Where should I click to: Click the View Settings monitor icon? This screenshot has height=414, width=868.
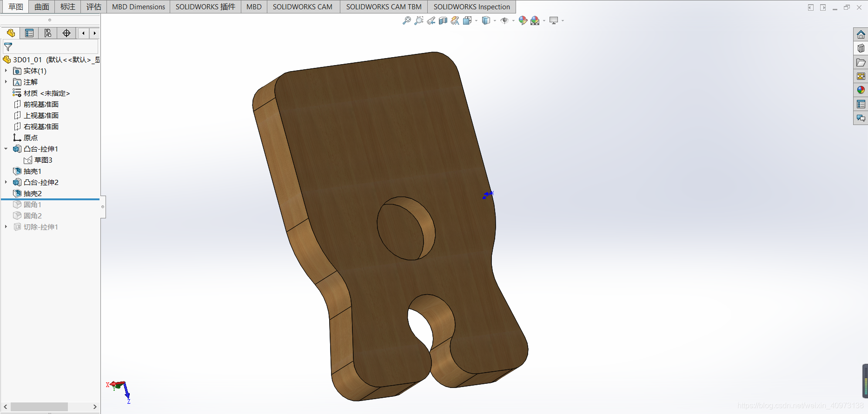coord(554,20)
